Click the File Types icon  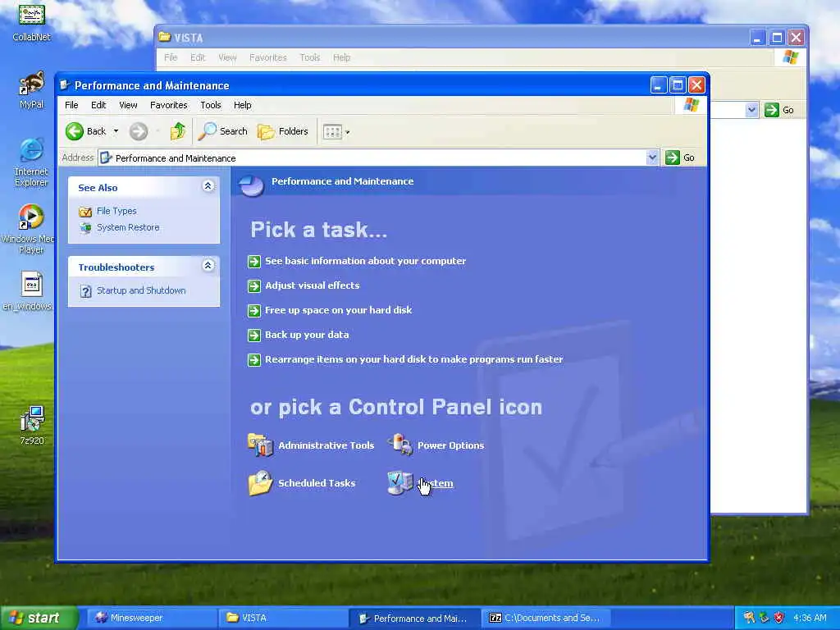click(x=85, y=212)
